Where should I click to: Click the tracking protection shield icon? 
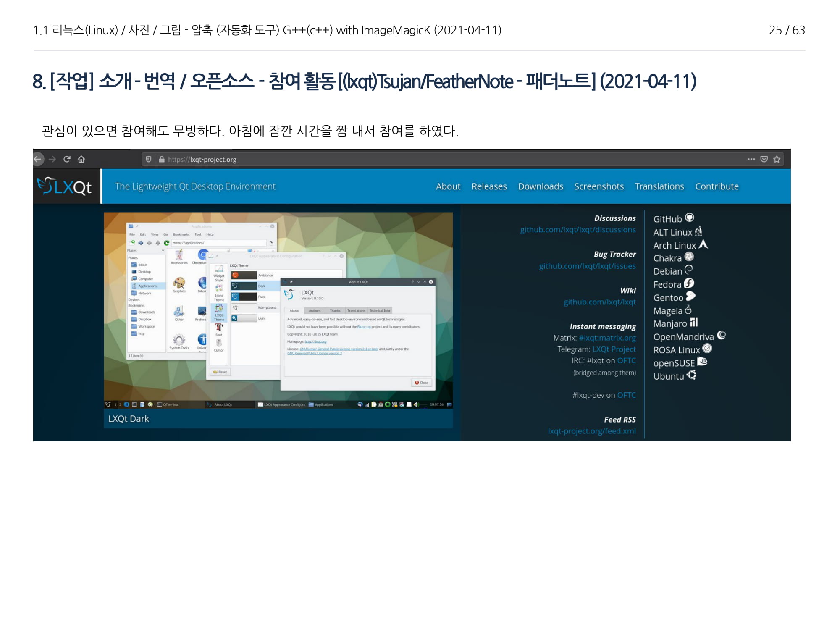[x=148, y=159]
